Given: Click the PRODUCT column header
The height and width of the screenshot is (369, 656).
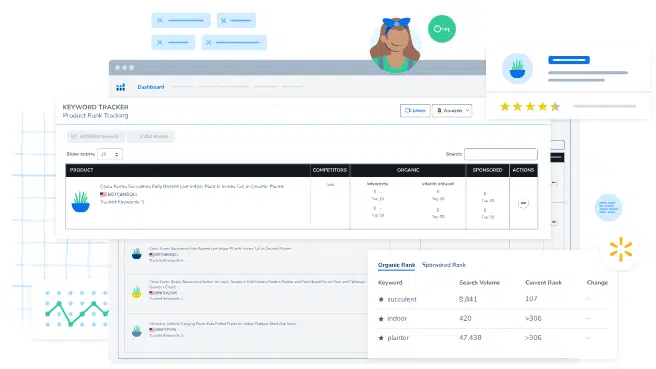Looking at the screenshot, I should click(82, 170).
